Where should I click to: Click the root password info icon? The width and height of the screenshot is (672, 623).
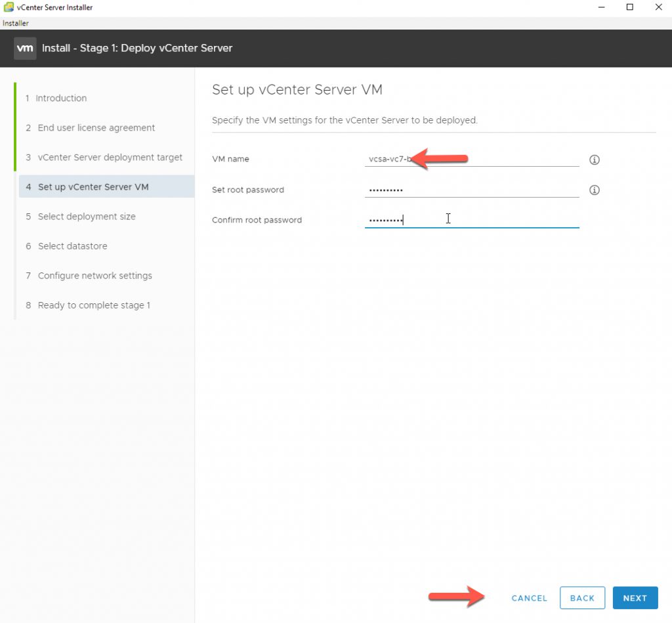pyautogui.click(x=594, y=190)
